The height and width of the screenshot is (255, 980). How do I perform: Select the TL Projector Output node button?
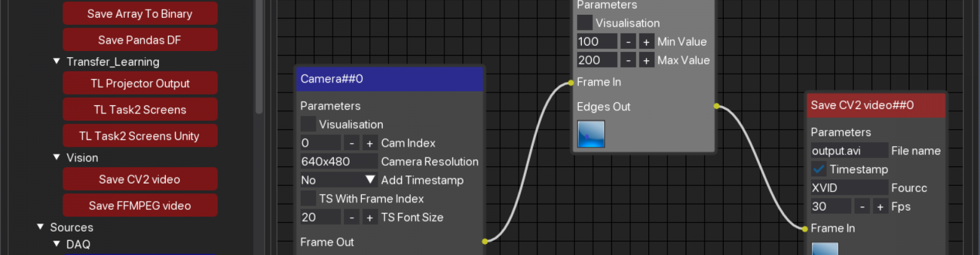140,84
